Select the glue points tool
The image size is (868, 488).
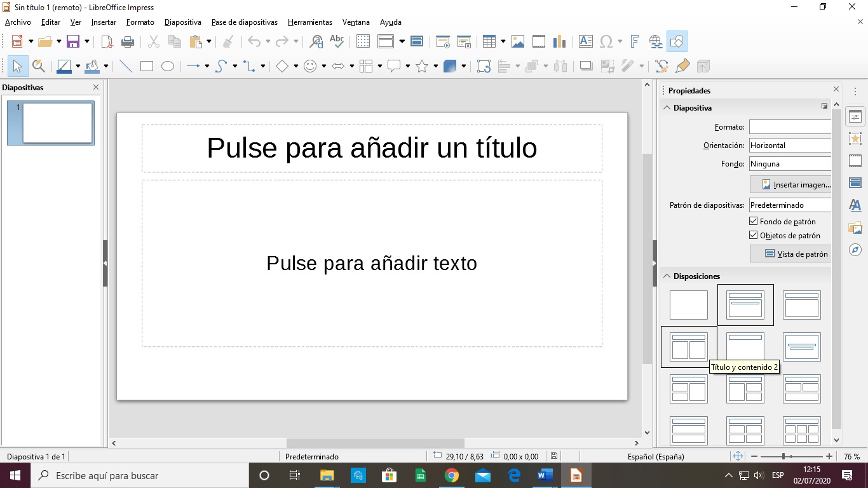pos(682,66)
